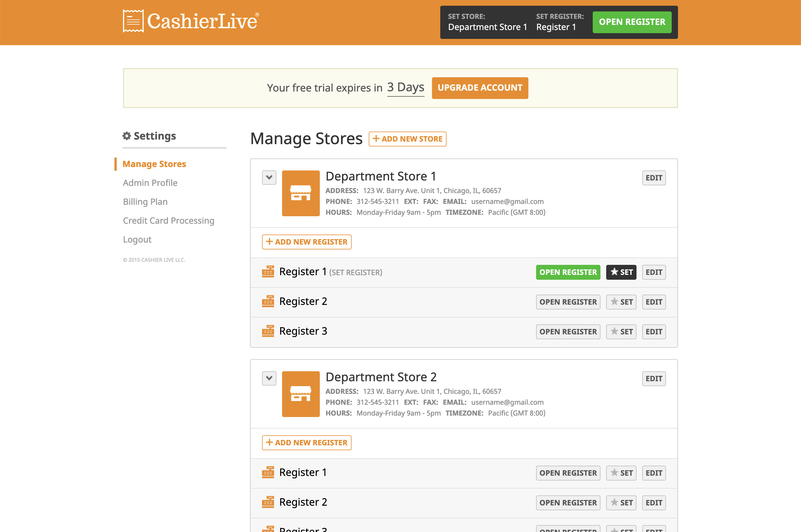Click cash register icon beside Store 2 Register 1
Screen dimensions: 801x532
[x=268, y=472]
